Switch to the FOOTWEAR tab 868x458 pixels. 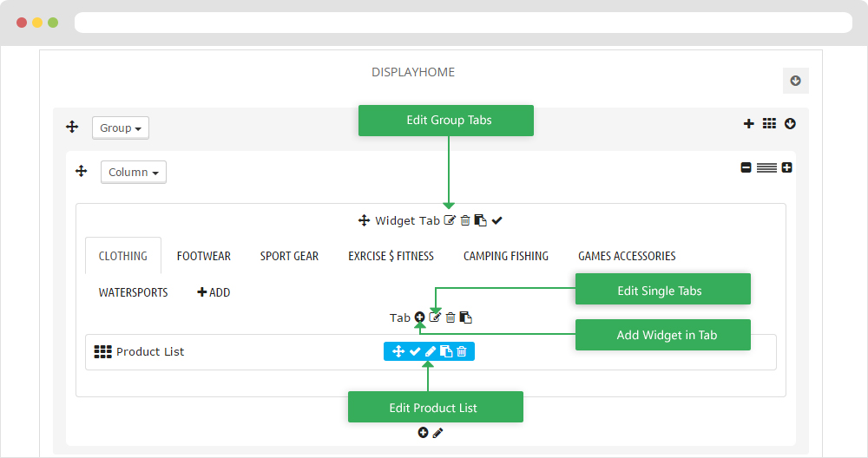pos(204,256)
